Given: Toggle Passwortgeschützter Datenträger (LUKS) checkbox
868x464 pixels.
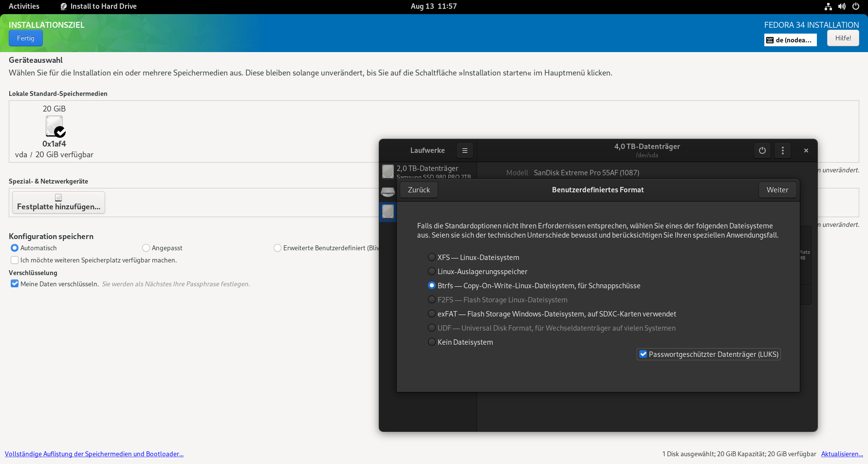Looking at the screenshot, I should pos(709,354).
